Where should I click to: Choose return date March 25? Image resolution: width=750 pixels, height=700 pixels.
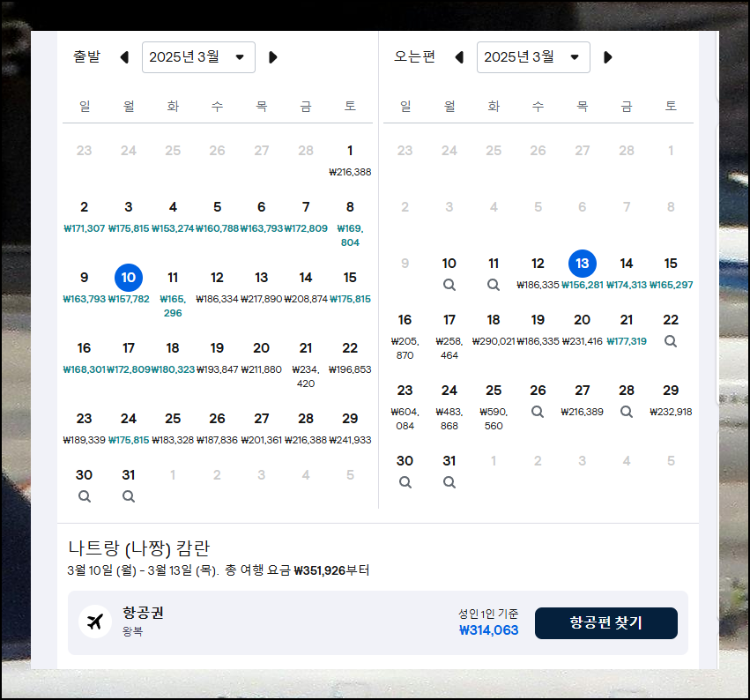click(x=494, y=406)
